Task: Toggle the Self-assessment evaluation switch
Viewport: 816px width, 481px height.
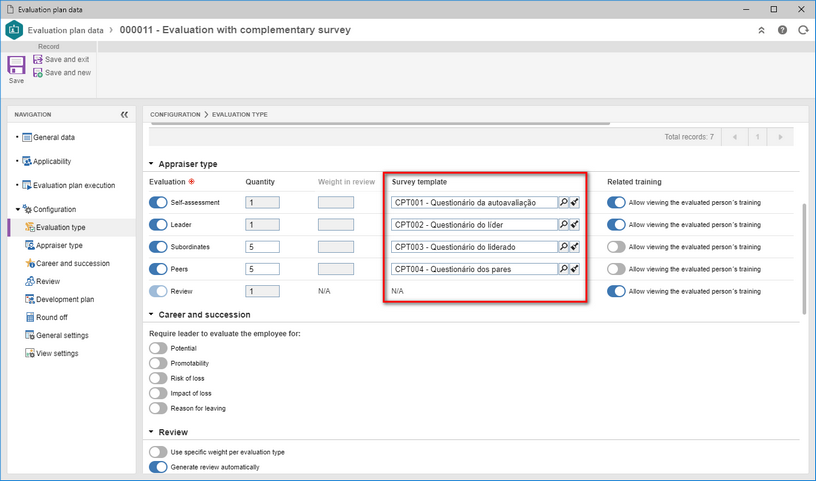Action: [158, 202]
